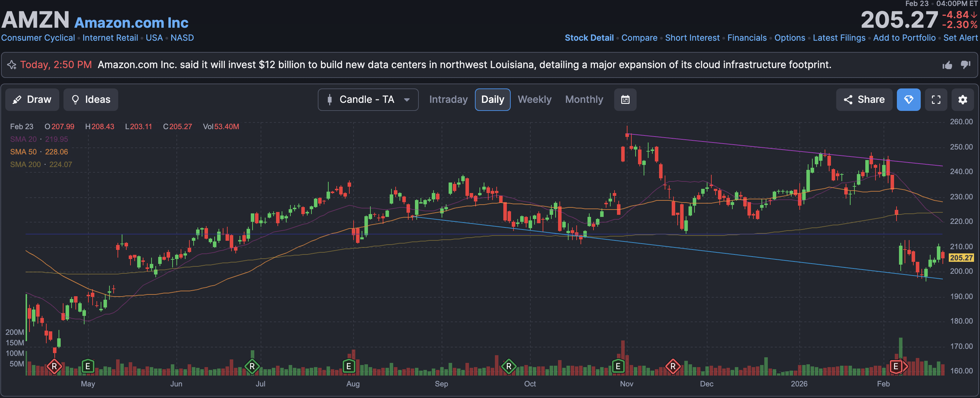Viewport: 980px width, 398px height.
Task: Click the thumbs up icon on news
Action: [x=947, y=65]
